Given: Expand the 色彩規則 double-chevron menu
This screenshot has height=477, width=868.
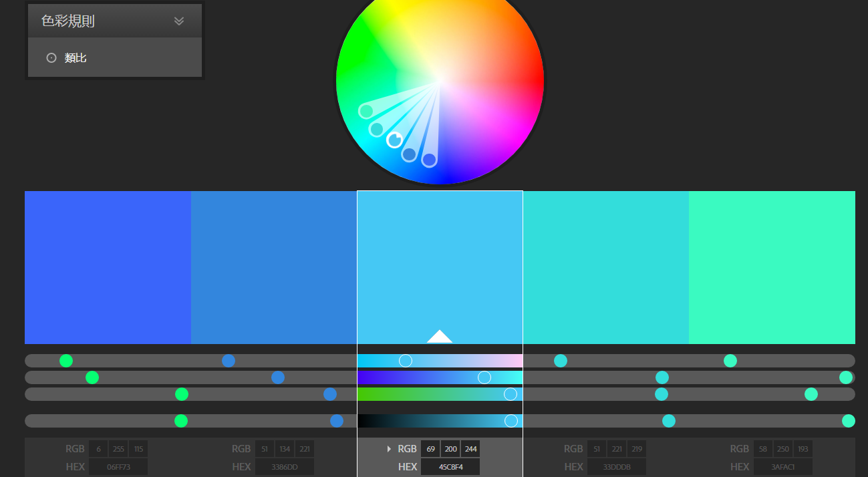Looking at the screenshot, I should point(178,21).
